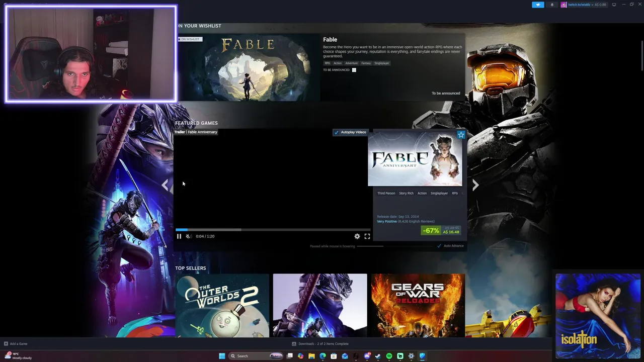
Task: Click the Steam announcements megaphone button
Action: (538, 5)
